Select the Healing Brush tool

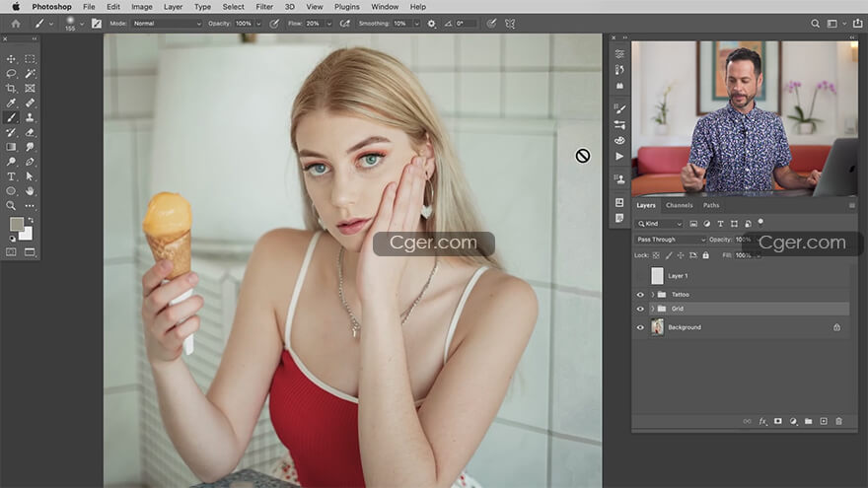point(30,103)
